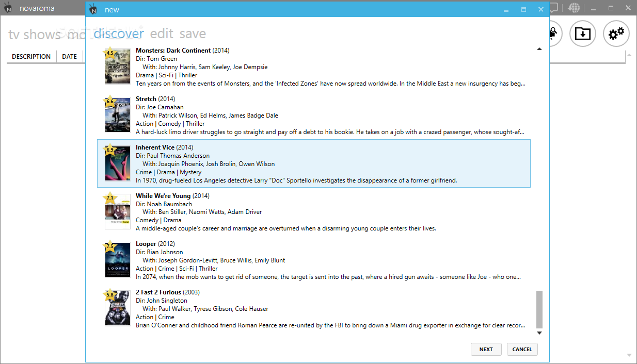Click the movie list scrollbar up arrow
The image size is (637, 364).
[x=539, y=49]
